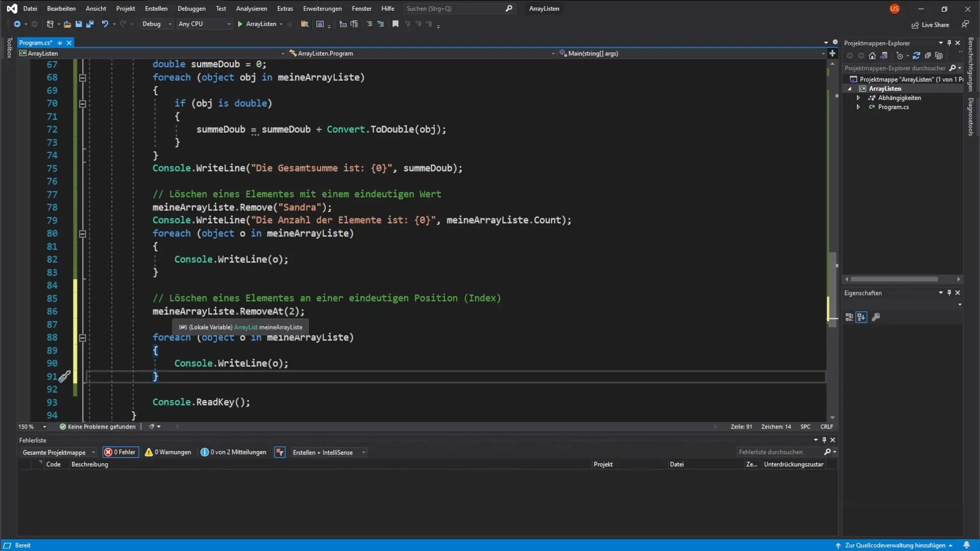This screenshot has width=980, height=551.
Task: Click the Show All Files icon
Action: pos(939,56)
